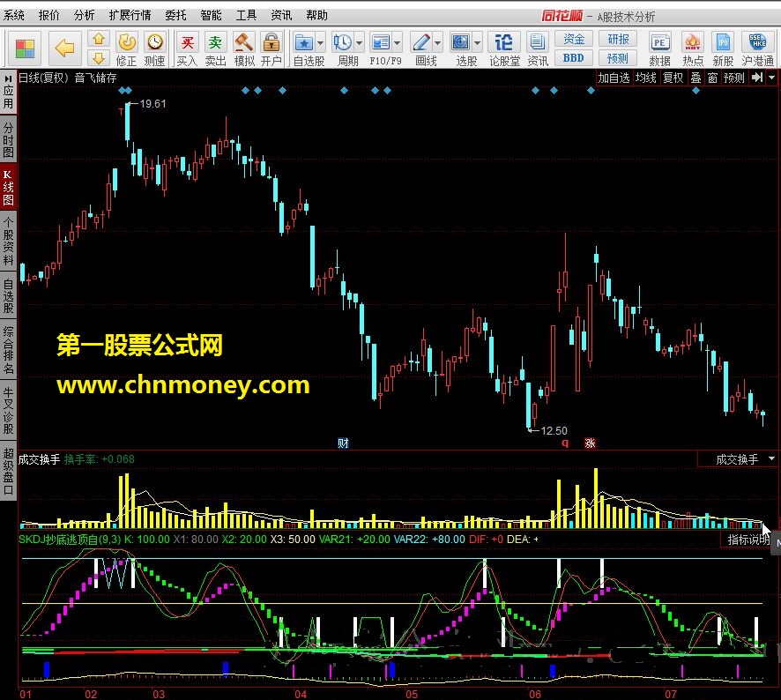Click the 资金 button
This screenshot has height=700, width=781.
573,39
